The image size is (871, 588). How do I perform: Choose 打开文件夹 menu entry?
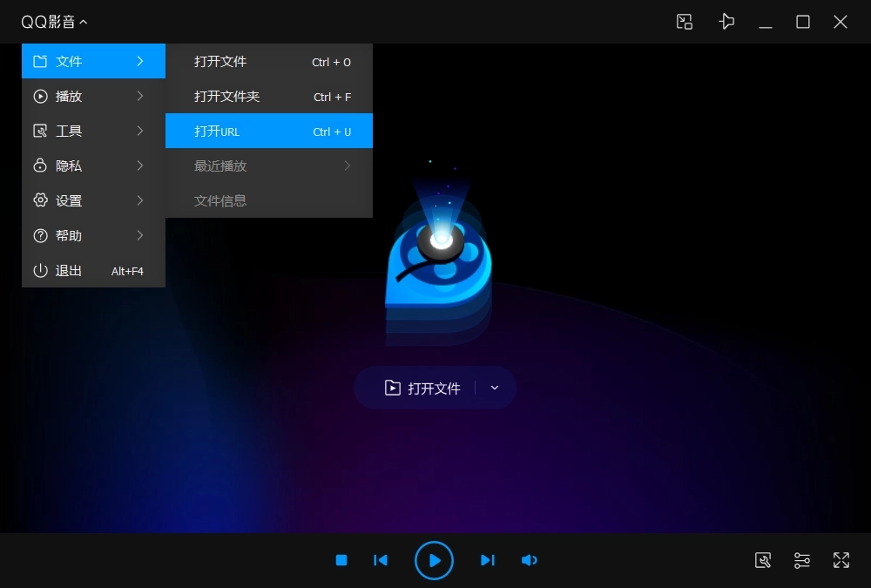268,96
